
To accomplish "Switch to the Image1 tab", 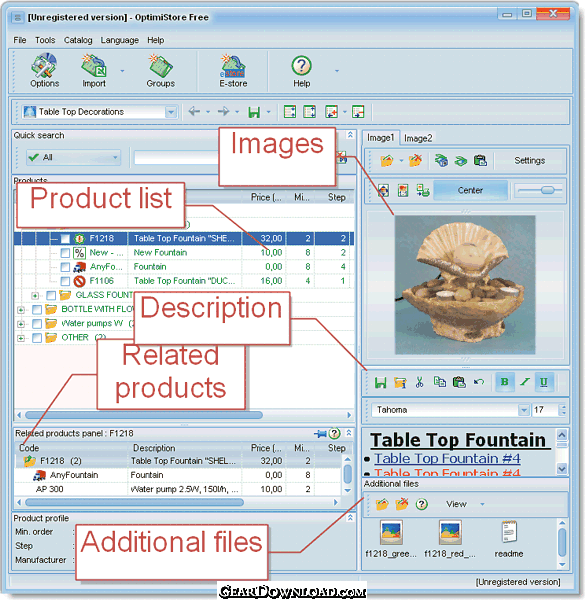I will 380,138.
